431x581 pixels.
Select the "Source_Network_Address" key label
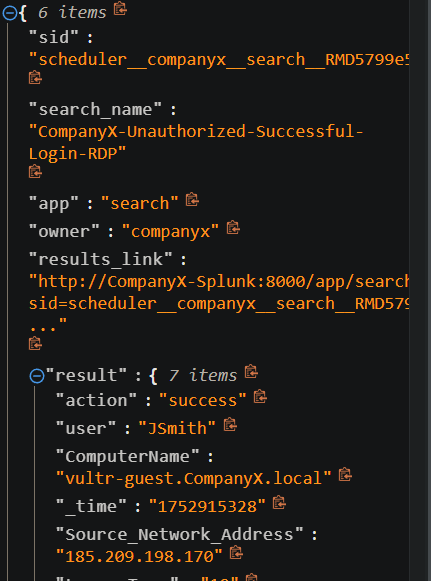[180, 534]
